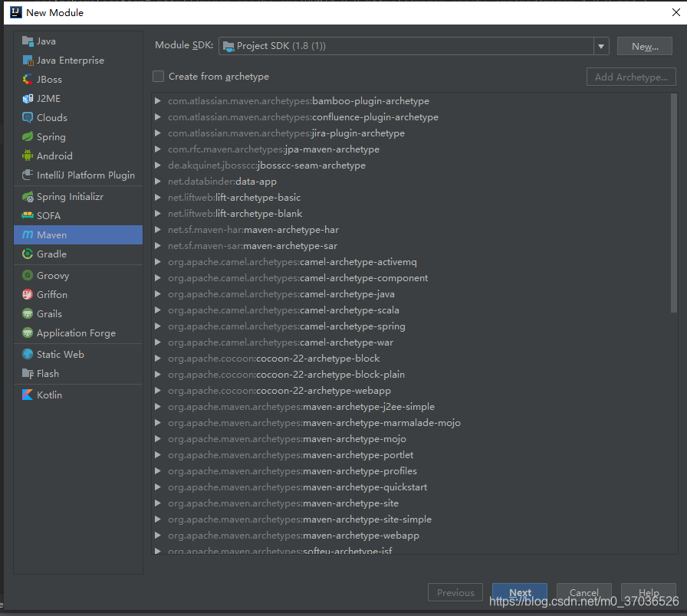
Task: Click the Help button
Action: tap(649, 592)
